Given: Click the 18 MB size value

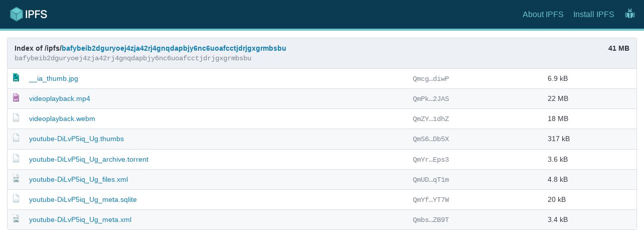Looking at the screenshot, I should (x=558, y=119).
